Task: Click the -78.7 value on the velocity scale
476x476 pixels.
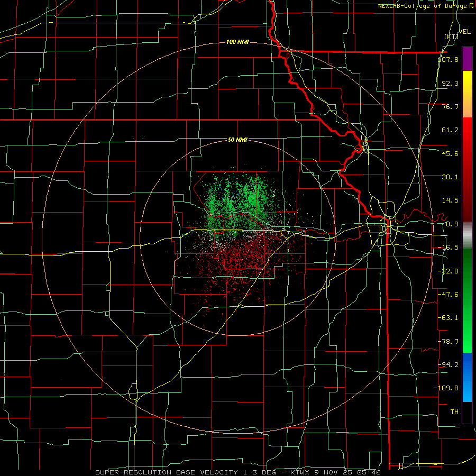Action: 448,342
